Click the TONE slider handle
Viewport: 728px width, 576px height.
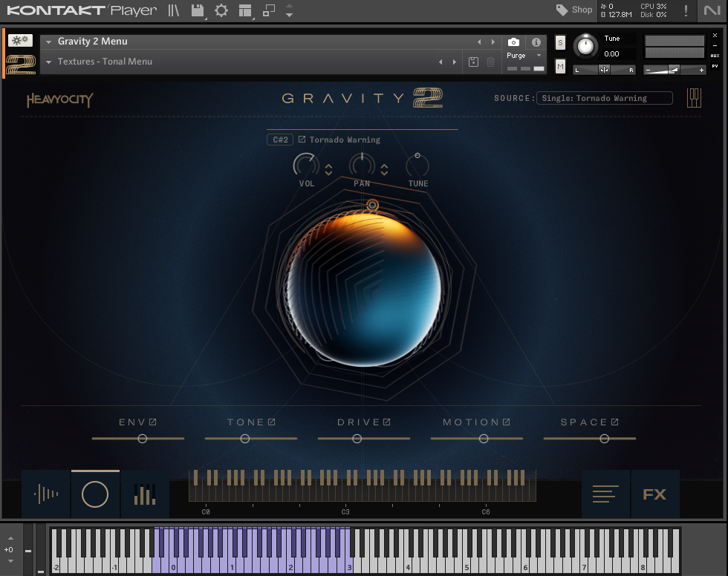(x=245, y=438)
